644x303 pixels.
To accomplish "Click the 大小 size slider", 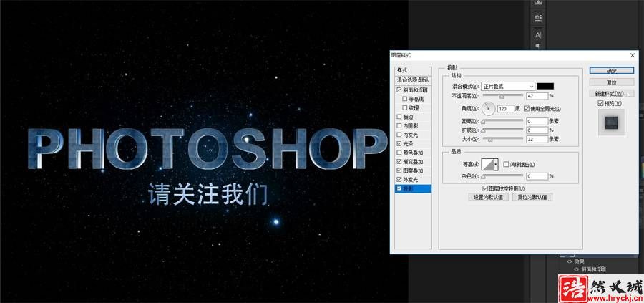I will coord(503,140).
